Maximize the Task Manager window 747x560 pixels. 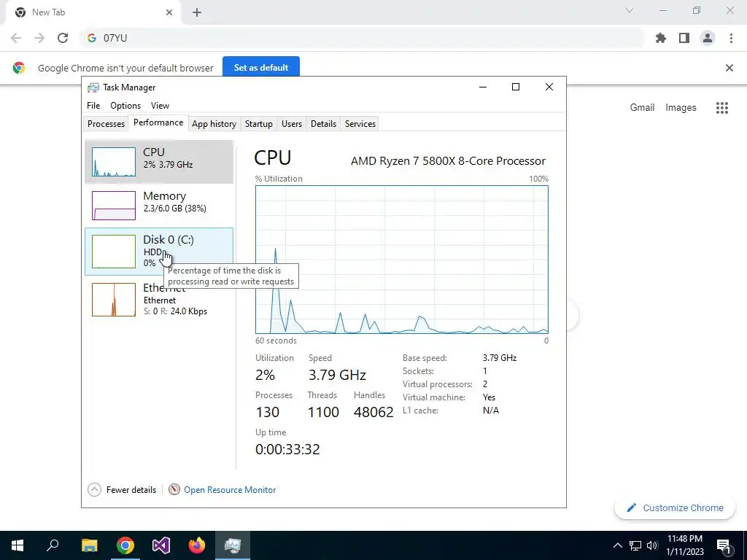pyautogui.click(x=516, y=87)
